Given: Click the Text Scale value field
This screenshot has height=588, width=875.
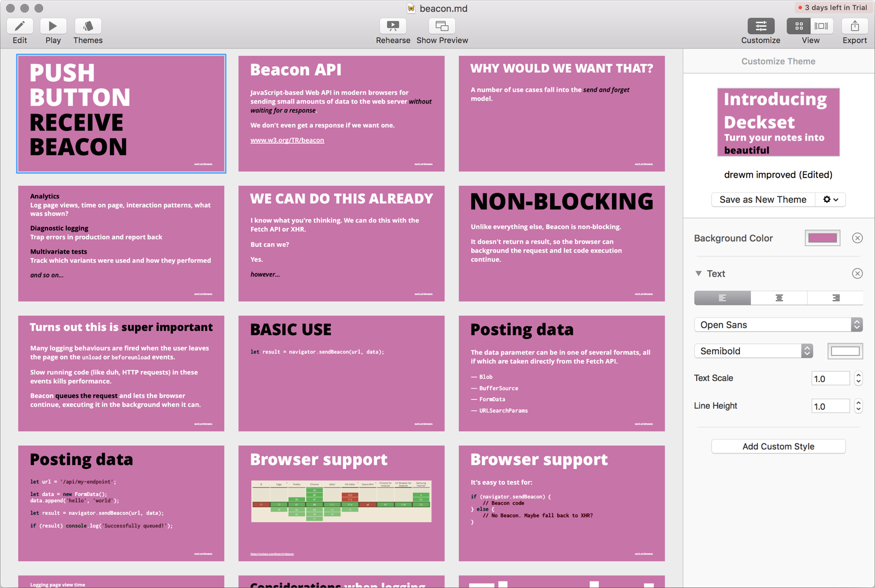Looking at the screenshot, I should 831,378.
